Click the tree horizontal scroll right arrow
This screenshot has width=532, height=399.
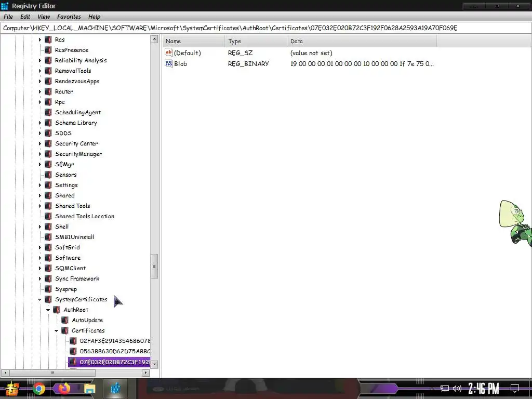click(145, 373)
